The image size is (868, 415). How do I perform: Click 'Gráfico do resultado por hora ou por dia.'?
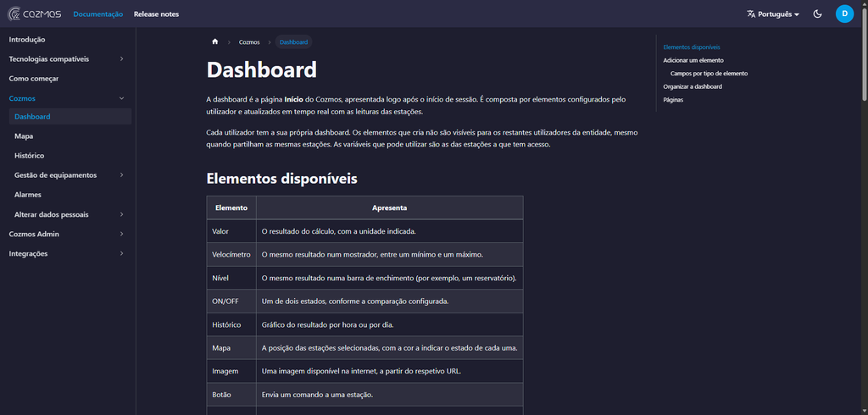(328, 324)
